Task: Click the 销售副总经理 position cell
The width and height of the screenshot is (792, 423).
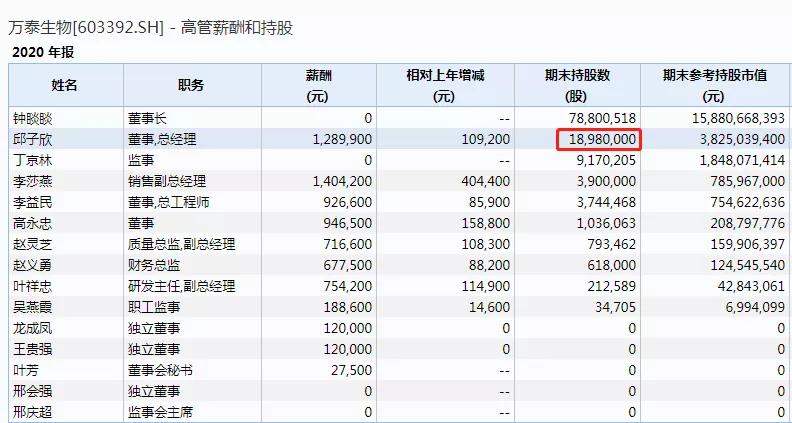Action: pyautogui.click(x=167, y=181)
